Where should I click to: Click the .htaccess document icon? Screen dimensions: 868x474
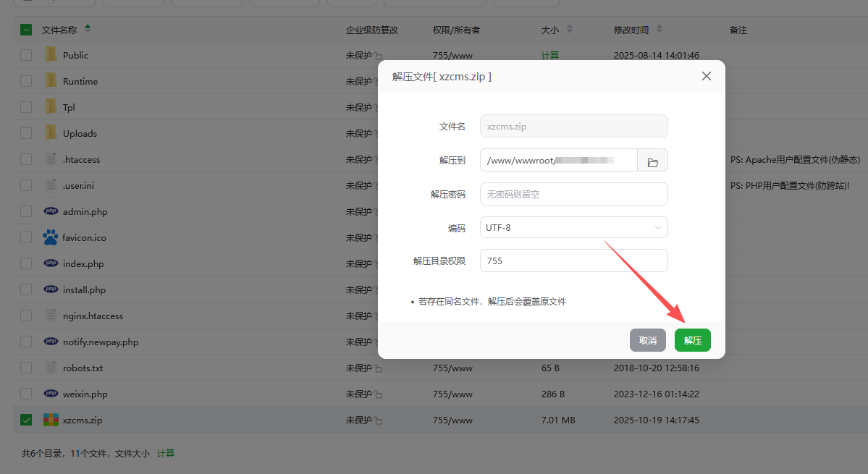tap(51, 159)
